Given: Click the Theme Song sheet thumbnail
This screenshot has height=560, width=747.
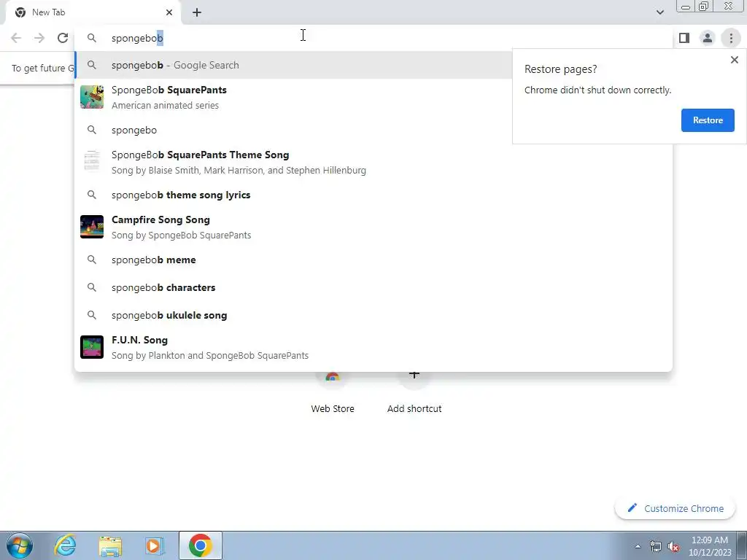Looking at the screenshot, I should pos(92,162).
